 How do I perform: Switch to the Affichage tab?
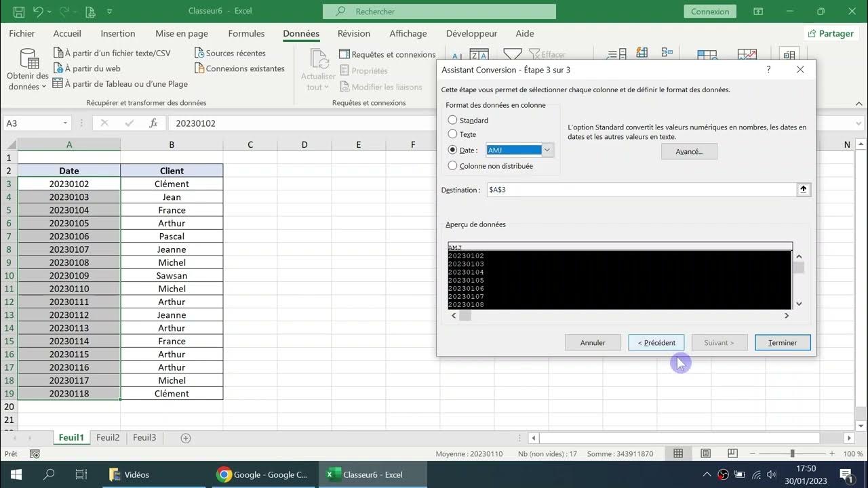coord(408,33)
